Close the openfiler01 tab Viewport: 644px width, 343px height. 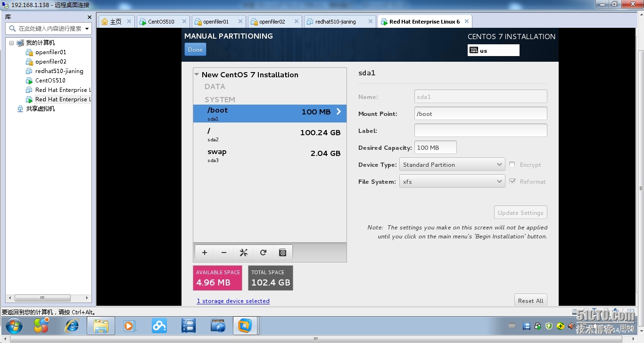240,21
